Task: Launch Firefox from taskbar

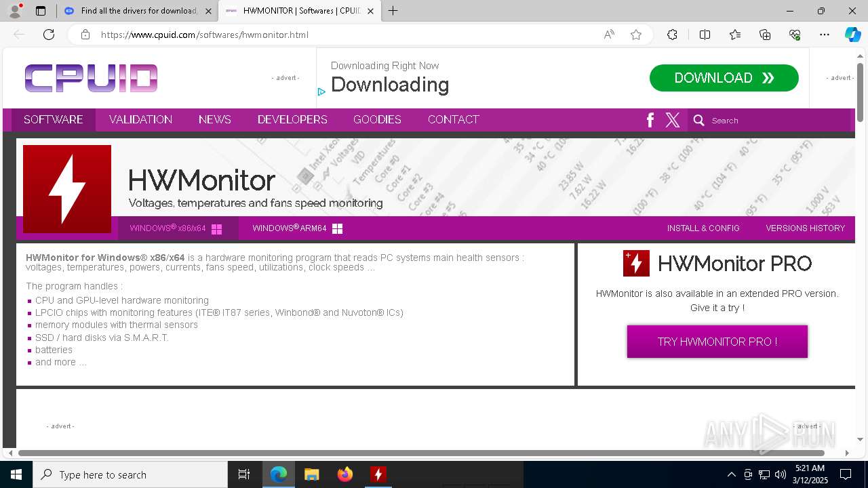Action: (x=345, y=474)
